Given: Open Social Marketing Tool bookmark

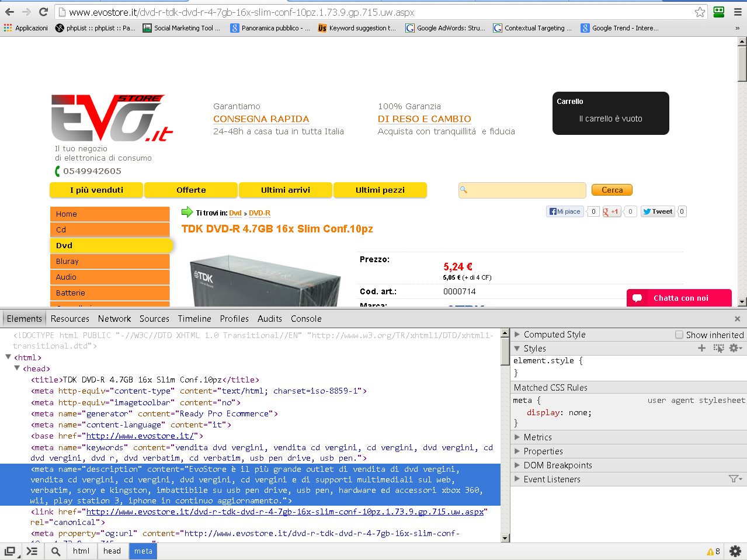Looking at the screenshot, I should pyautogui.click(x=182, y=27).
